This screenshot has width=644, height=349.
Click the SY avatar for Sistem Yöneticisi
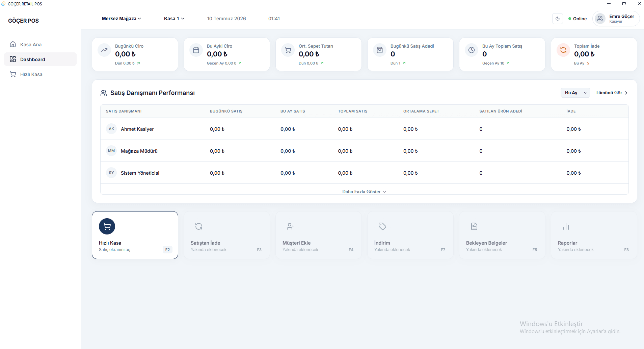(x=111, y=173)
